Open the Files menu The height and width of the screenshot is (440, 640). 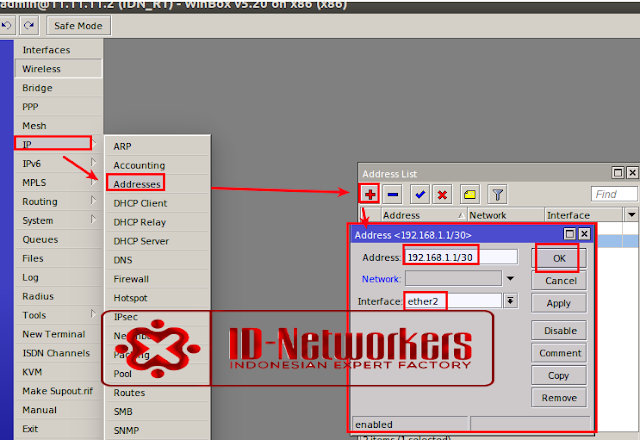pyautogui.click(x=58, y=258)
